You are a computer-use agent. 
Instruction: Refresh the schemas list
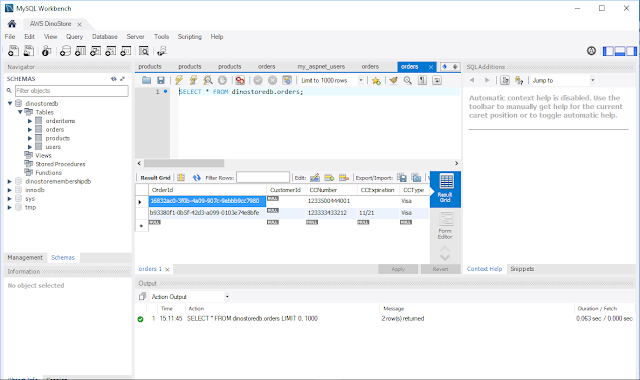[x=113, y=79]
